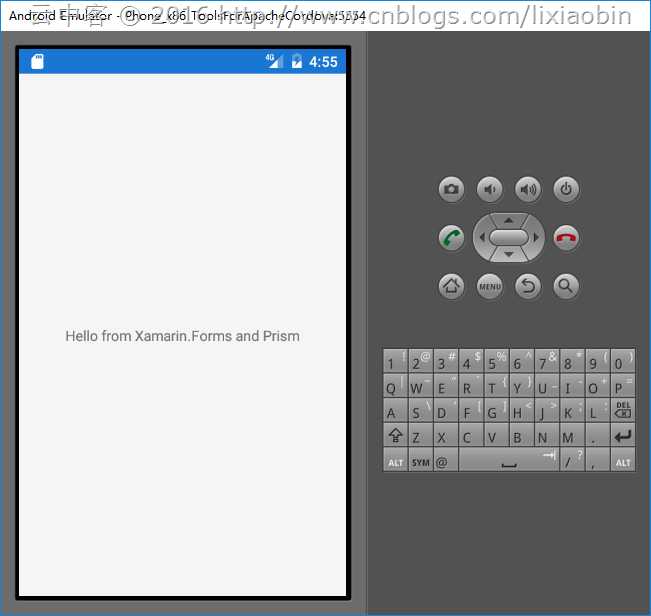Click the red end call button

coord(566,238)
